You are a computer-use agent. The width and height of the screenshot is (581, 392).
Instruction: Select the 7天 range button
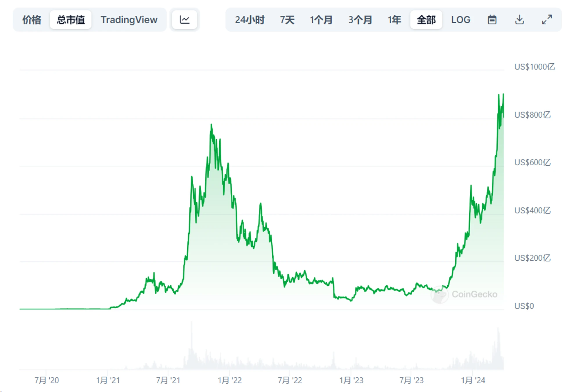(287, 19)
